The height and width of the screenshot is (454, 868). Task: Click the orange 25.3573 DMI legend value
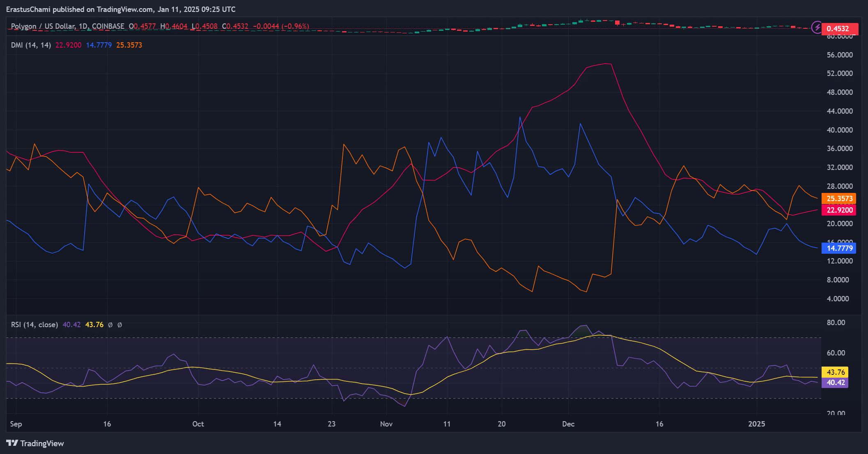click(x=129, y=45)
